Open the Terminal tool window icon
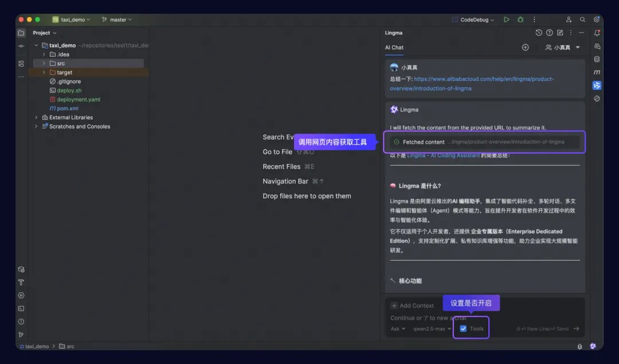The width and height of the screenshot is (619, 364). pyautogui.click(x=21, y=308)
